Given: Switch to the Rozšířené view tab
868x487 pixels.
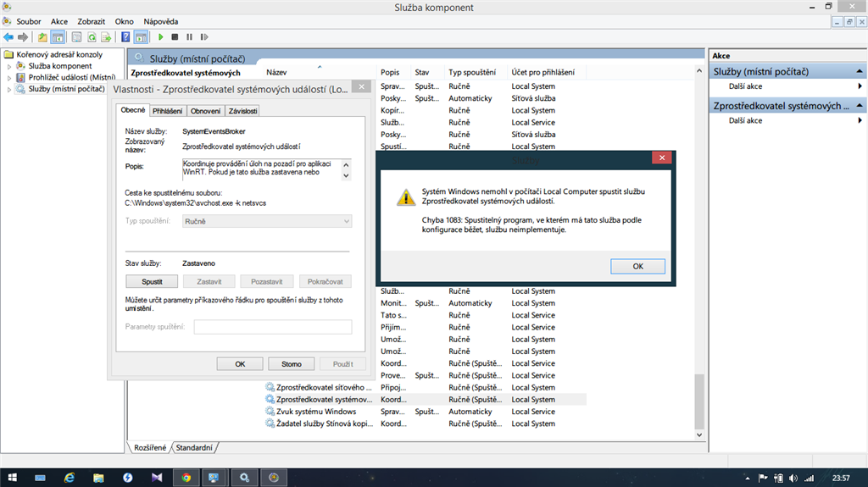Looking at the screenshot, I should pyautogui.click(x=149, y=448).
